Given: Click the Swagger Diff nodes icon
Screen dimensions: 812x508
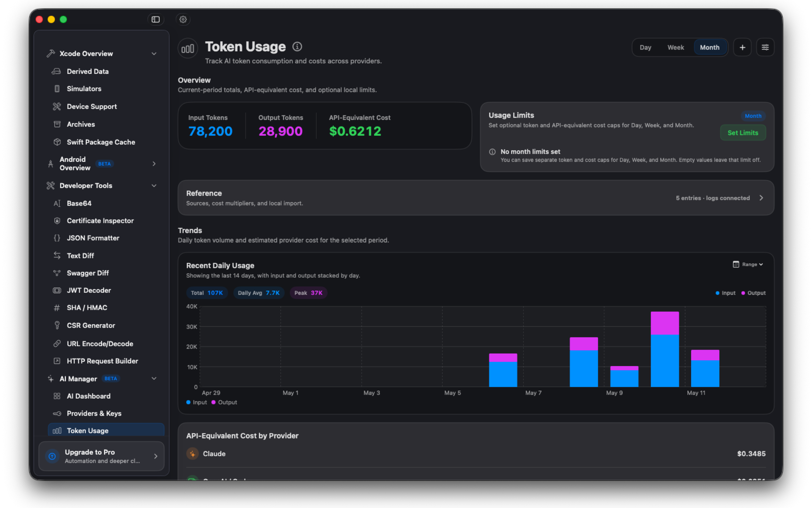Looking at the screenshot, I should [x=57, y=273].
